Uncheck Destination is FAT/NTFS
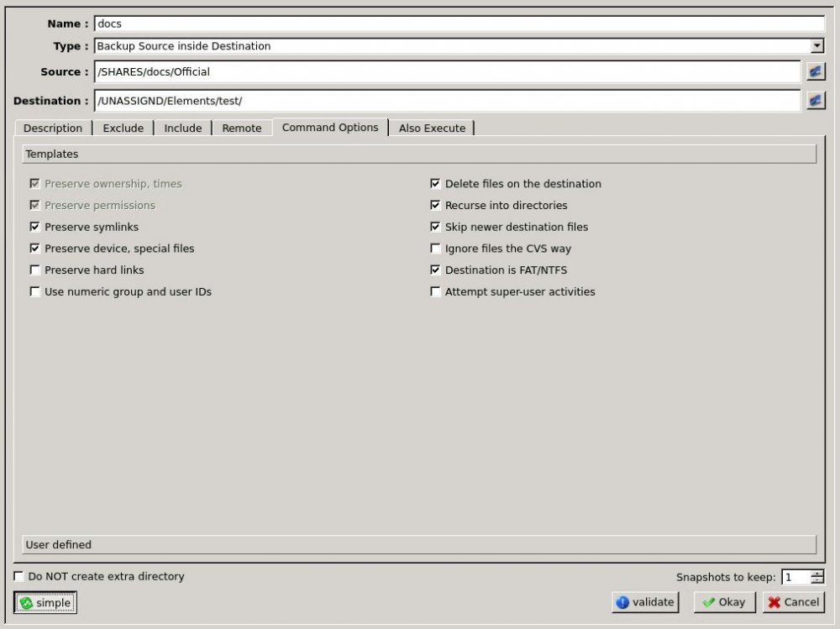840x629 pixels. [x=435, y=270]
